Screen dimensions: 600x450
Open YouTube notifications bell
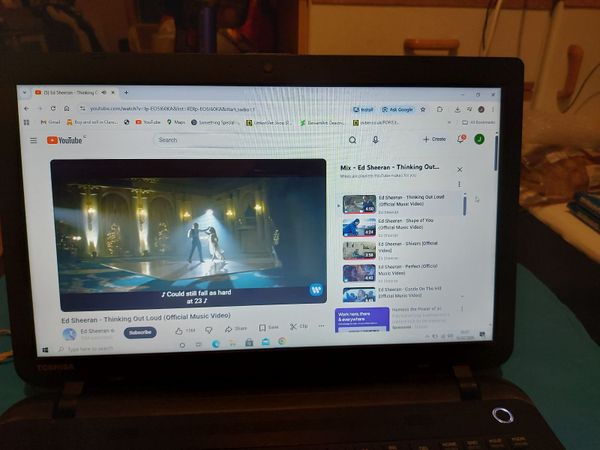461,139
